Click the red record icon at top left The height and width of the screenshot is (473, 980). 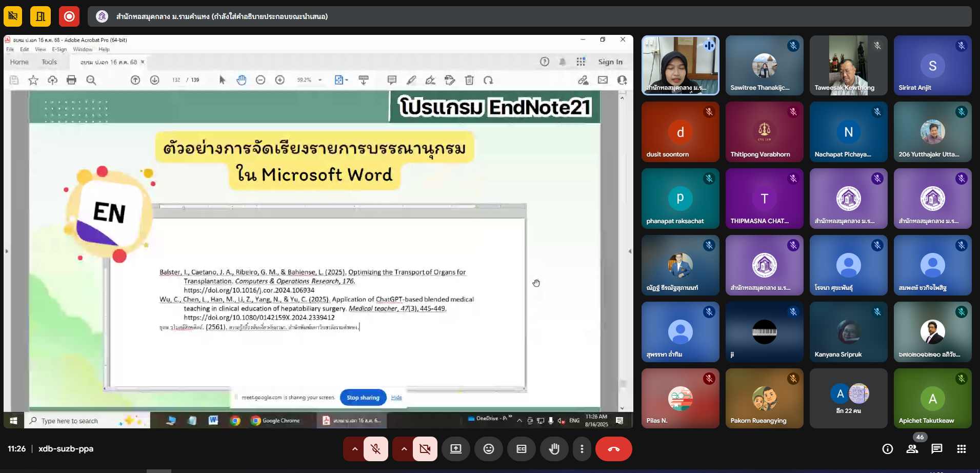[x=69, y=16]
